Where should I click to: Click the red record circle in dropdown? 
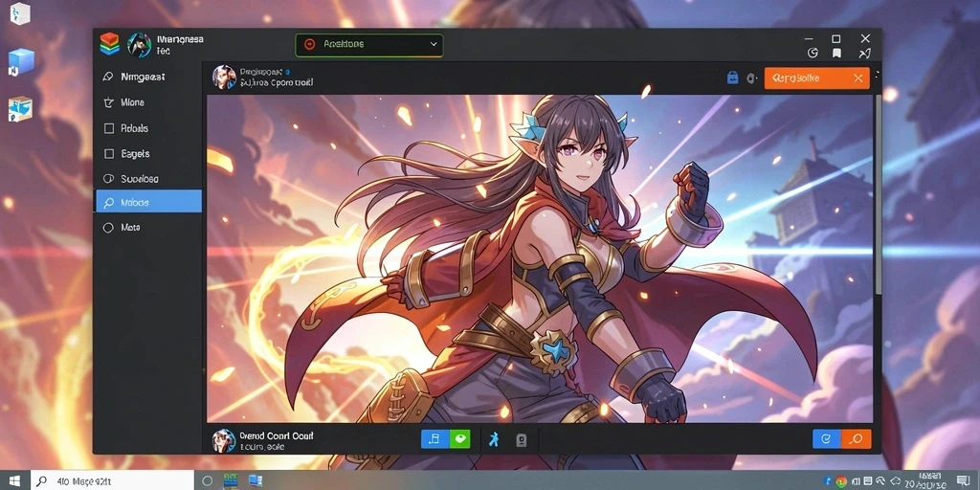(x=309, y=44)
